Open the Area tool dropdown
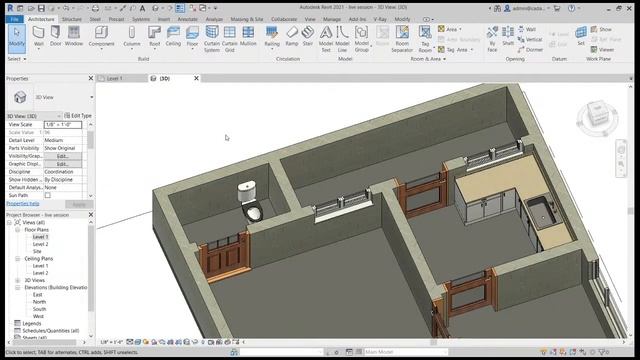This screenshot has height=360, width=640. click(x=460, y=29)
